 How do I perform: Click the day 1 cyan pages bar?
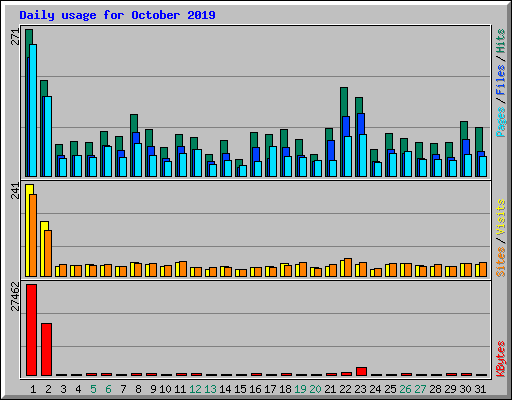(33, 110)
